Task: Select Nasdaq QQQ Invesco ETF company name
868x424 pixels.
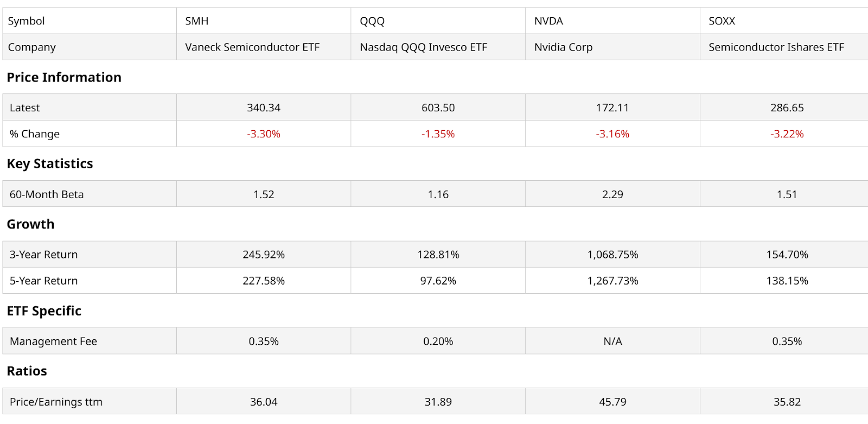Action: click(423, 47)
